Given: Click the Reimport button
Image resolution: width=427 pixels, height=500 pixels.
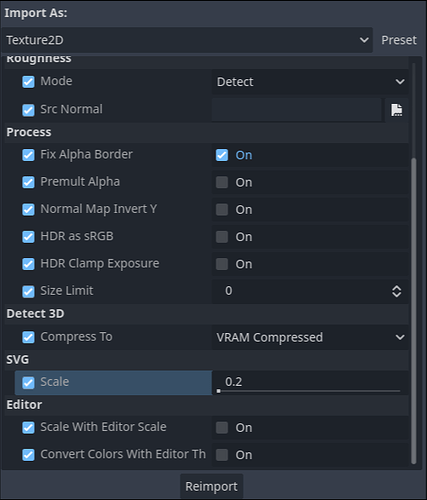Looking at the screenshot, I should pyautogui.click(x=211, y=486).
